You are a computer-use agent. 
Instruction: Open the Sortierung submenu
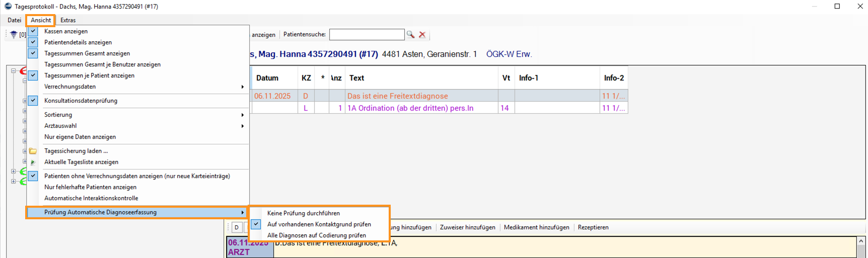58,115
